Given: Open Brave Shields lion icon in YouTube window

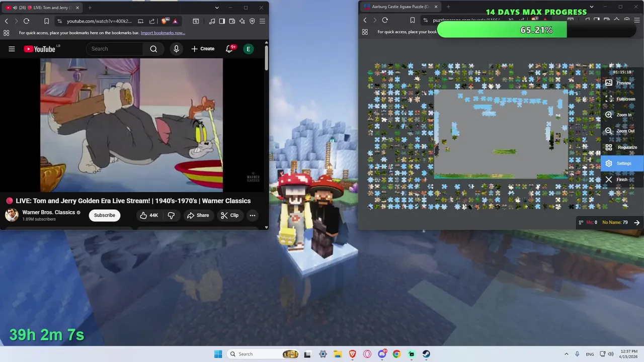Looking at the screenshot, I should [x=164, y=21].
